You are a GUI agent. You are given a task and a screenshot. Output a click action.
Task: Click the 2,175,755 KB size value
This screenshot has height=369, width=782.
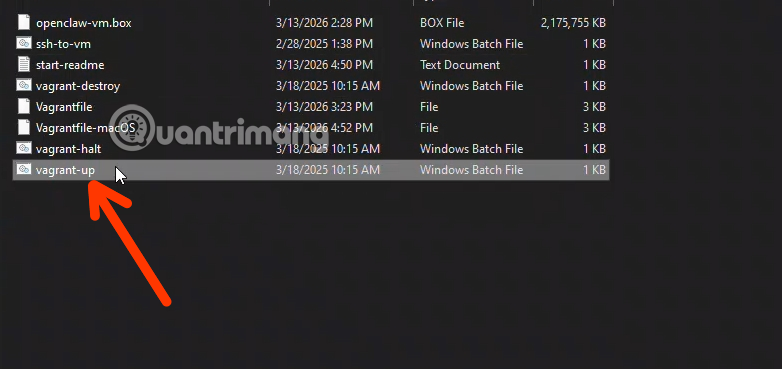tap(573, 23)
